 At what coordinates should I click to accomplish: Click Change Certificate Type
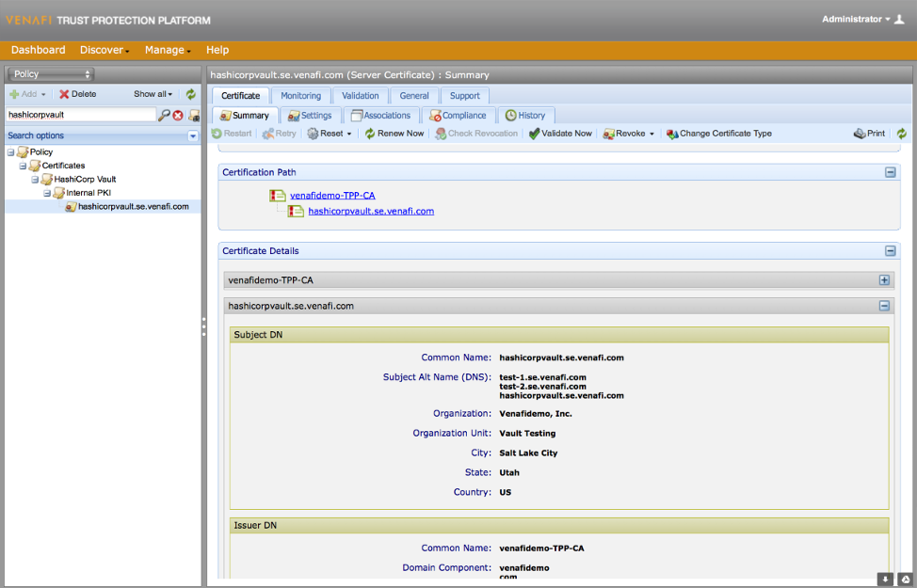[718, 134]
